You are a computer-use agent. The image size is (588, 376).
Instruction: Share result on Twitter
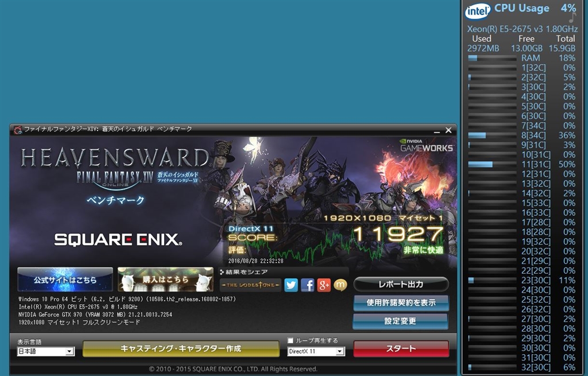click(x=291, y=285)
